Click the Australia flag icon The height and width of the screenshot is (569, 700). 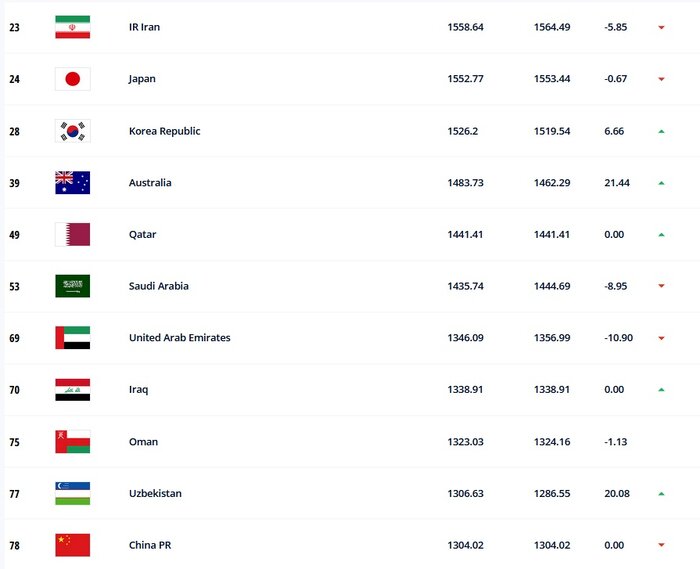(x=72, y=183)
